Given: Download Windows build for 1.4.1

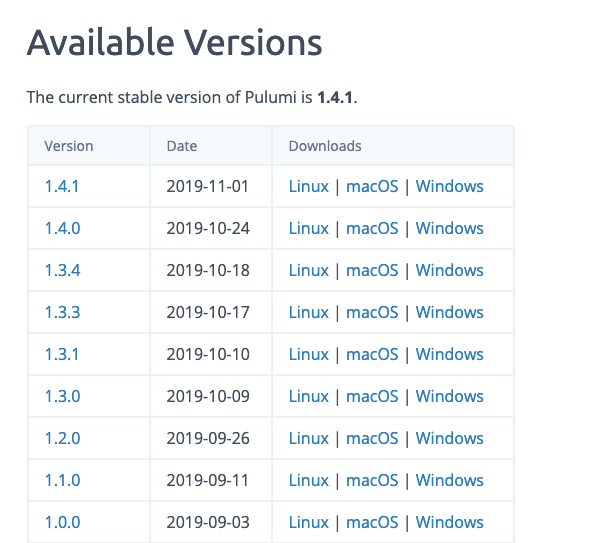Looking at the screenshot, I should [449, 186].
